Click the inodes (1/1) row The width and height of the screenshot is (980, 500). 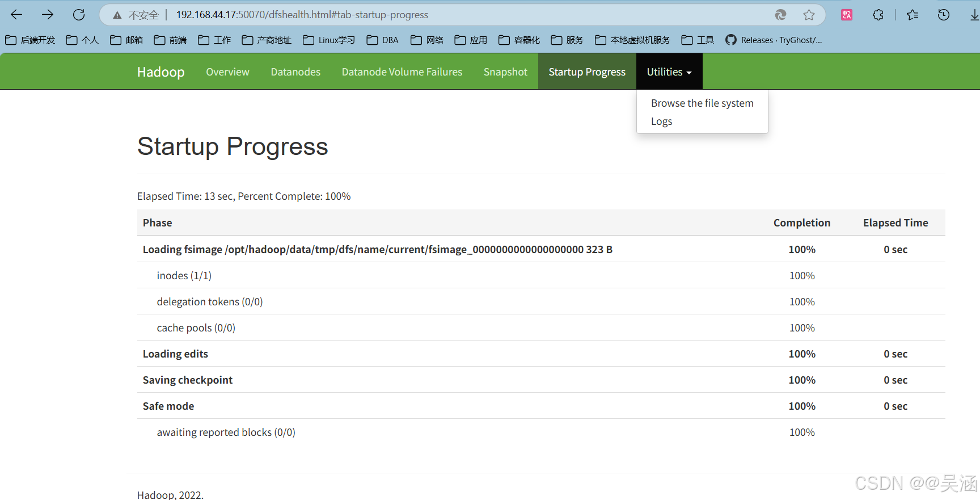click(541, 275)
